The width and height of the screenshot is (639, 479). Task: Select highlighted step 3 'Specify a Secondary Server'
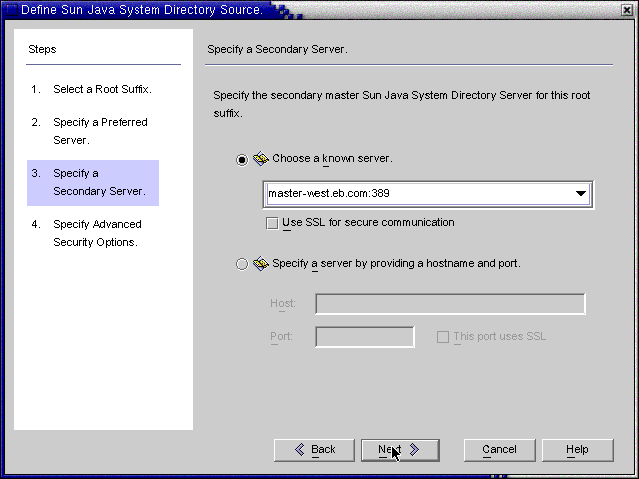(x=93, y=183)
